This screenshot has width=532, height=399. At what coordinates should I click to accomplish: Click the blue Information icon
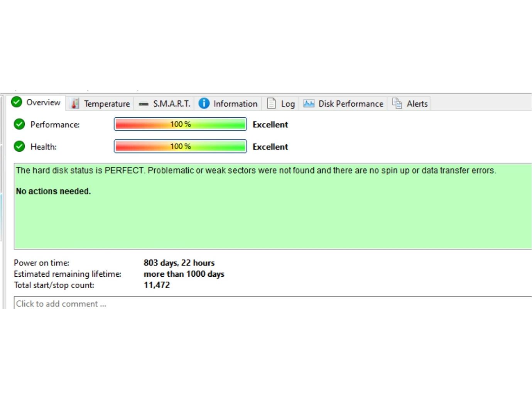point(204,103)
